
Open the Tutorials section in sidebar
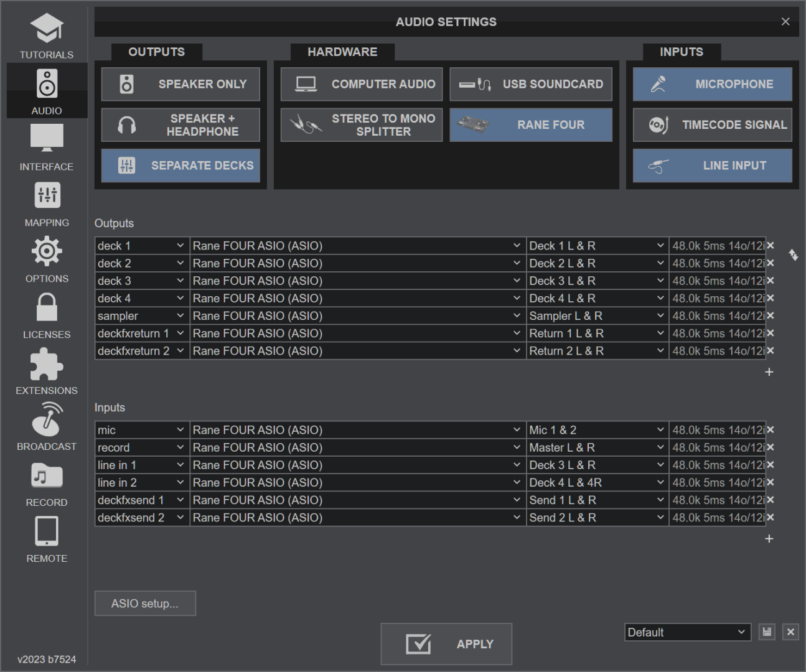point(47,37)
